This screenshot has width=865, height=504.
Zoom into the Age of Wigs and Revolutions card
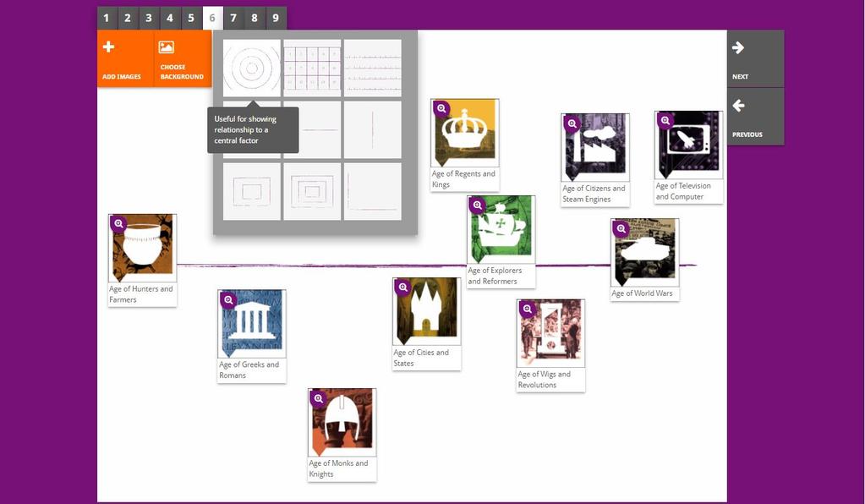pyautogui.click(x=528, y=309)
